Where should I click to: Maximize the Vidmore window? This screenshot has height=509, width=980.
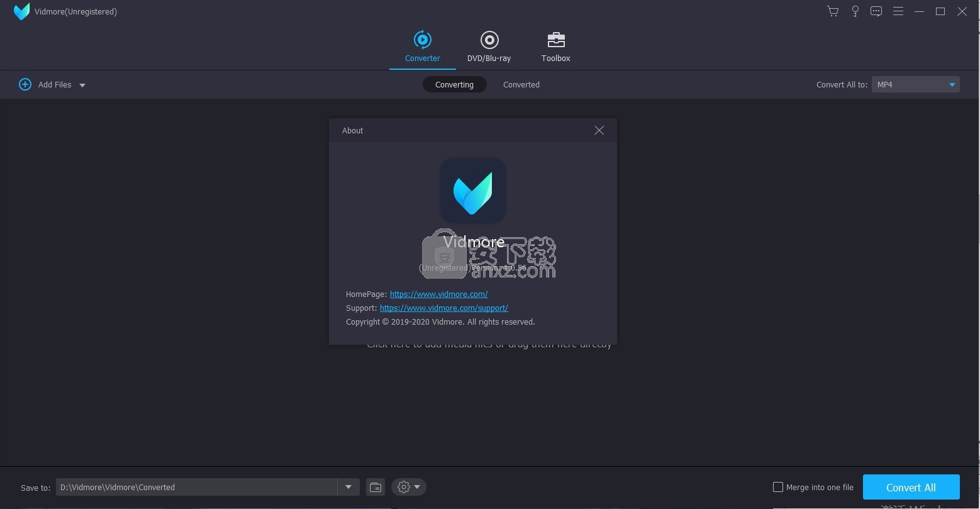[940, 11]
